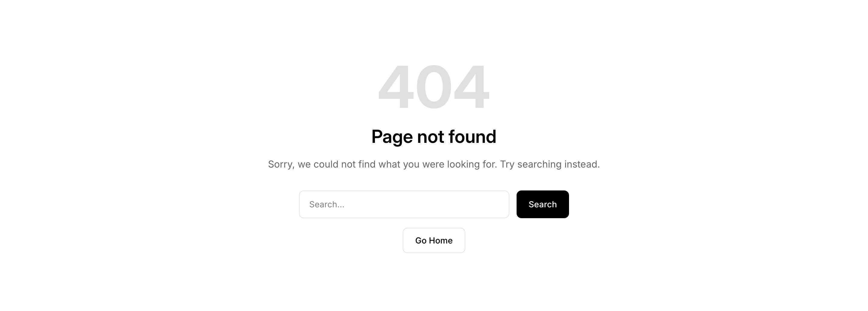868x311 pixels.
Task: Click the Go Home button
Action: click(x=434, y=240)
